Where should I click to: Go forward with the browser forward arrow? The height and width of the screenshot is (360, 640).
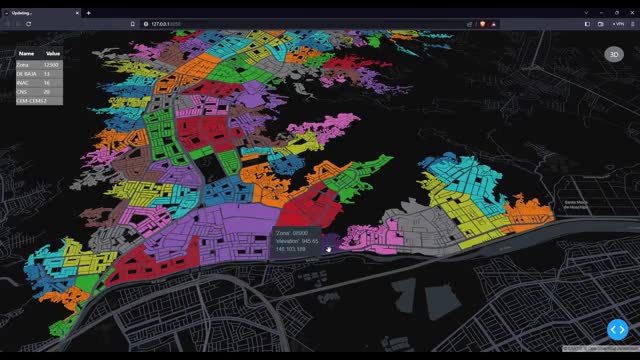tap(18, 24)
